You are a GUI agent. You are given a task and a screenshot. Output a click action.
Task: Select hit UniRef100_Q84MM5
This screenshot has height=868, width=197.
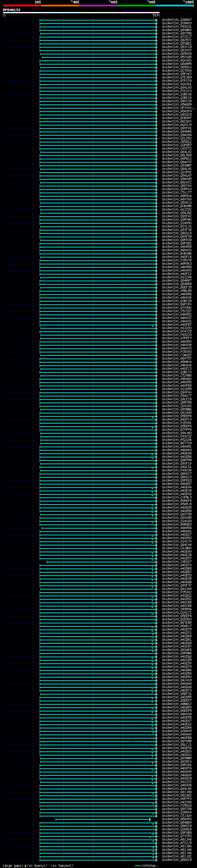coord(177,64)
